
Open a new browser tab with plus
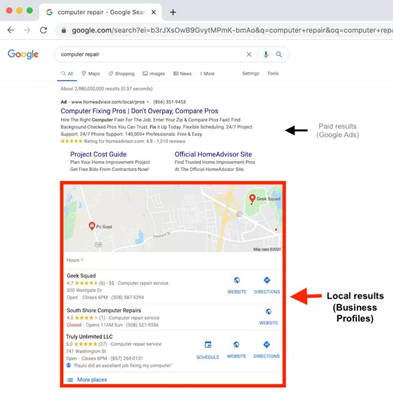pos(173,12)
